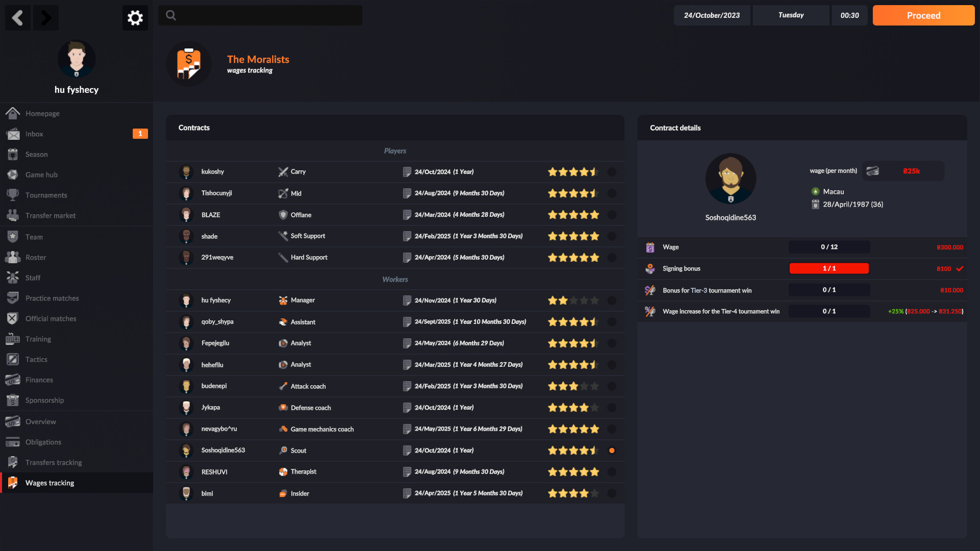The width and height of the screenshot is (980, 551).
Task: Select the Tournaments trophy icon in sidebar
Action: coord(13,195)
